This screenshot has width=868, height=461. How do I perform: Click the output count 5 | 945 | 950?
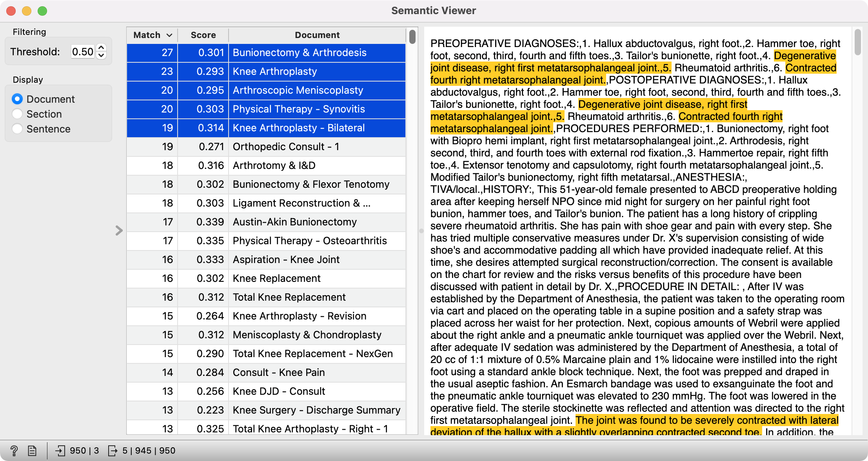149,451
